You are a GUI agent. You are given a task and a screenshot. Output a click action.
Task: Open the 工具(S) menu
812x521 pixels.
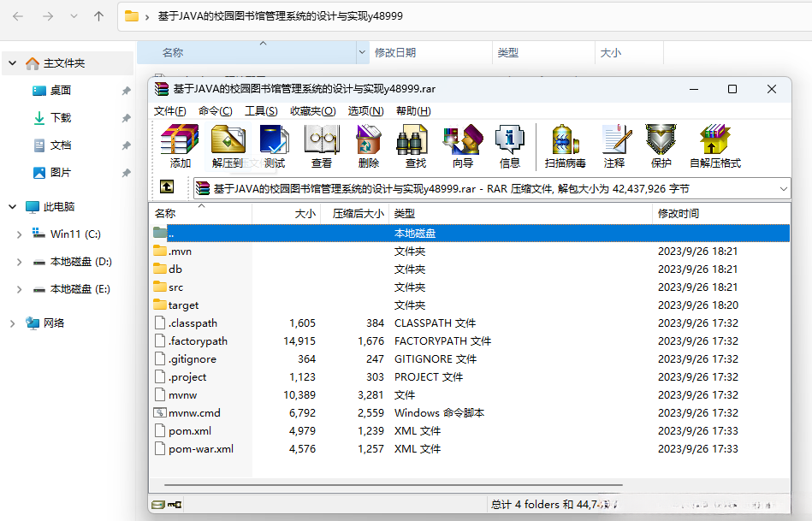pyautogui.click(x=261, y=111)
